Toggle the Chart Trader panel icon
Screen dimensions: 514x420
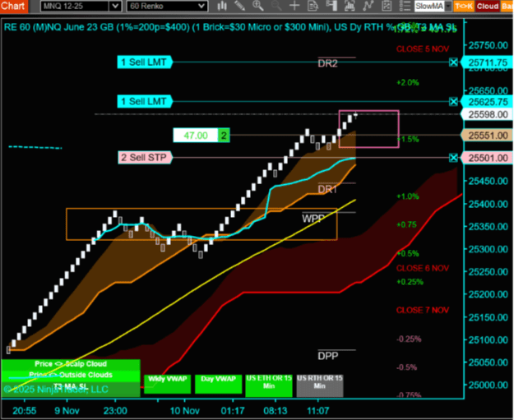(331, 6)
